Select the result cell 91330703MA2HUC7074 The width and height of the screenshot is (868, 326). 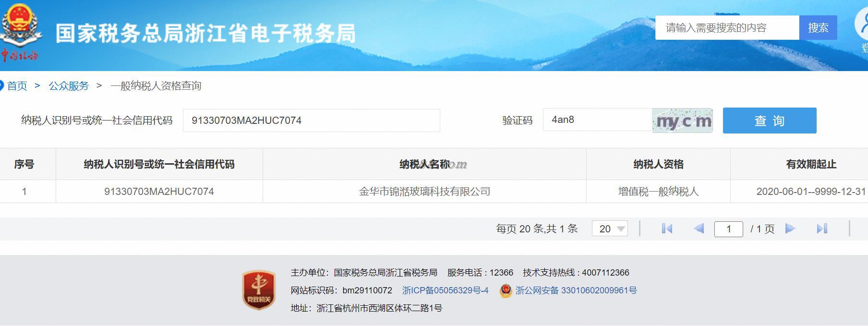pos(159,192)
